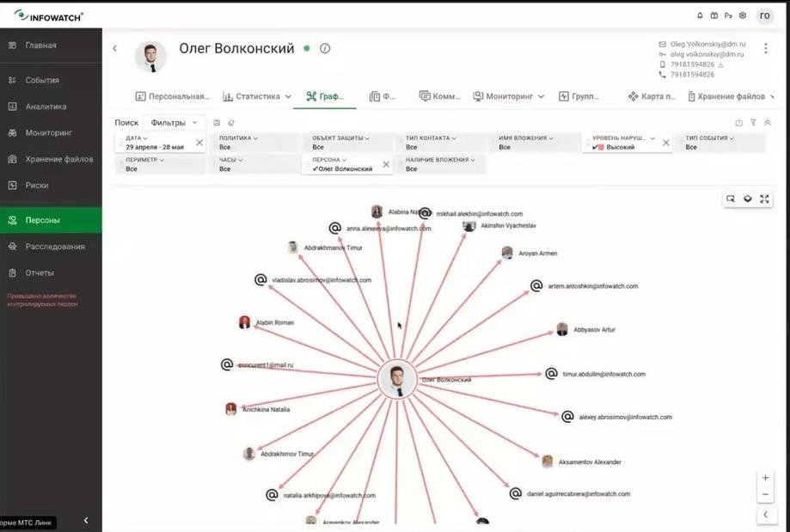The width and height of the screenshot is (790, 532).
Task: Open the three-dot profile options menu
Action: click(x=766, y=48)
